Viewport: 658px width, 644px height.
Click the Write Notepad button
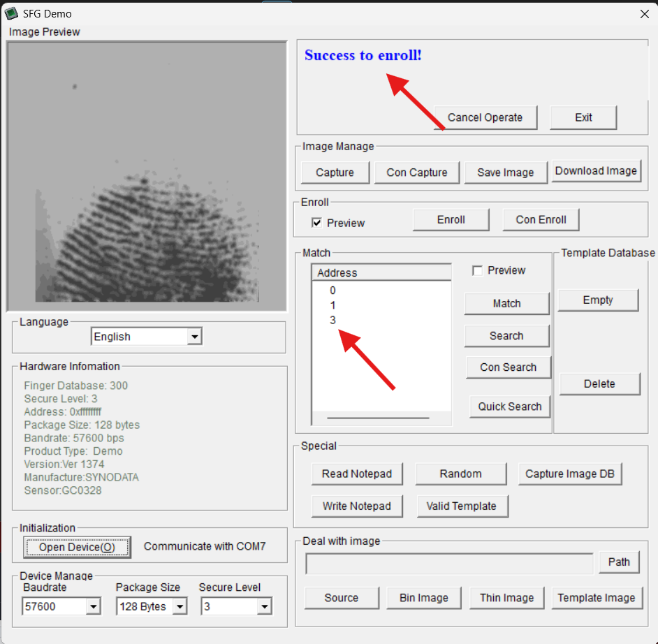(x=357, y=506)
